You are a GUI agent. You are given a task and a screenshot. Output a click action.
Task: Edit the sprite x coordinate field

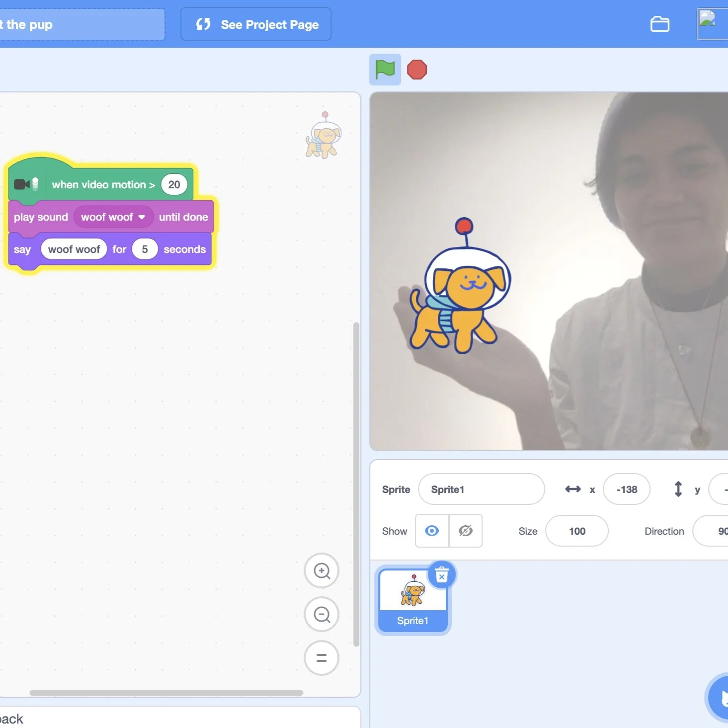pos(627,489)
